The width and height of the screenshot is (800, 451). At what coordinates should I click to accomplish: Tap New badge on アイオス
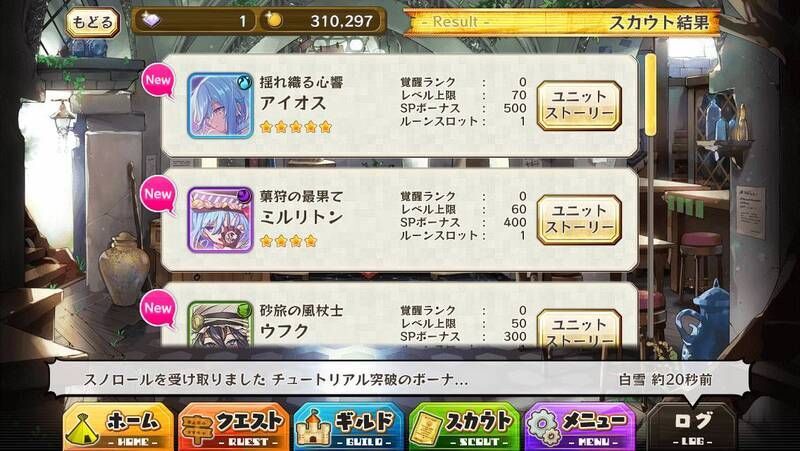coord(158,81)
